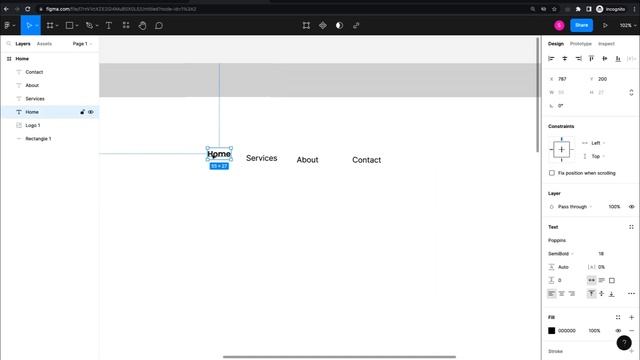Click the constrain proportions icon
640x360 pixels.
point(631,93)
